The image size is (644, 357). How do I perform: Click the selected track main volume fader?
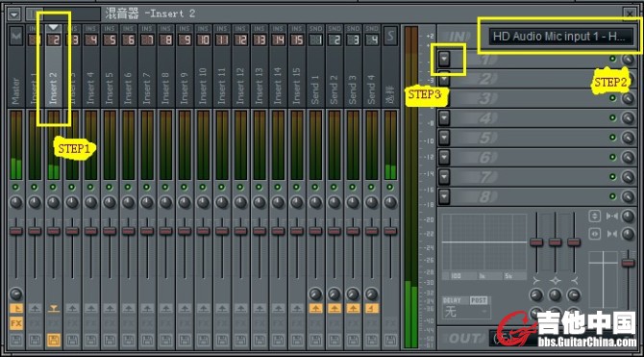tap(628, 263)
